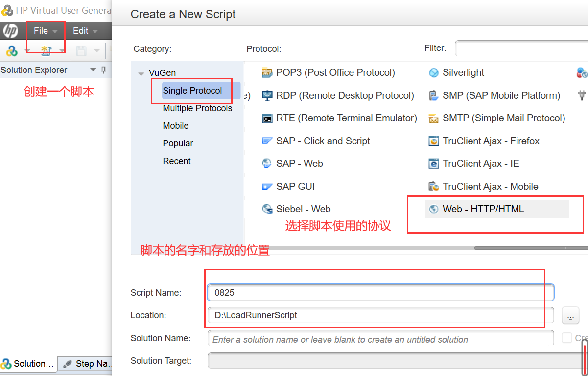The height and width of the screenshot is (376, 588).
Task: Switch to the Solution Explorer bottom tab
Action: 28,364
